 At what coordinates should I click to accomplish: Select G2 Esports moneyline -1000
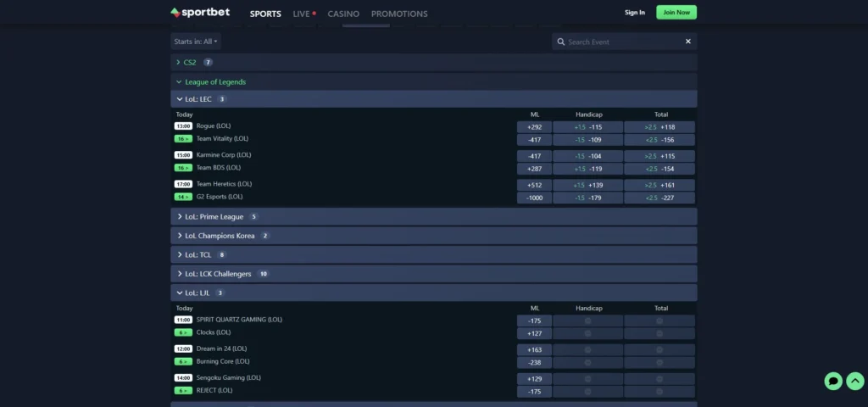[x=534, y=198]
